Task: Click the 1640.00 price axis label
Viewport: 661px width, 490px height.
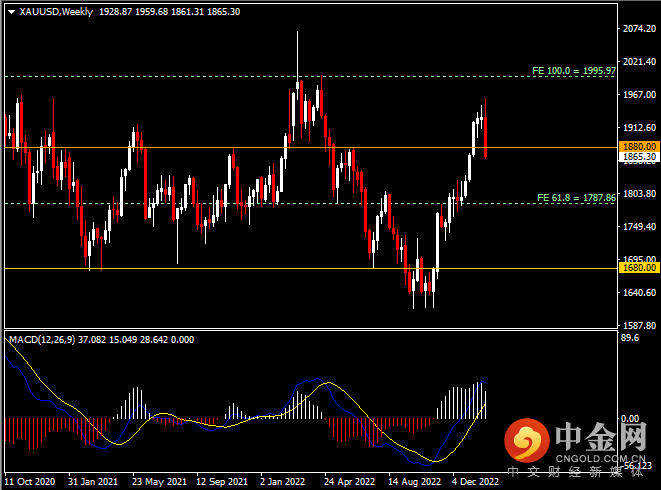Action: 639,293
